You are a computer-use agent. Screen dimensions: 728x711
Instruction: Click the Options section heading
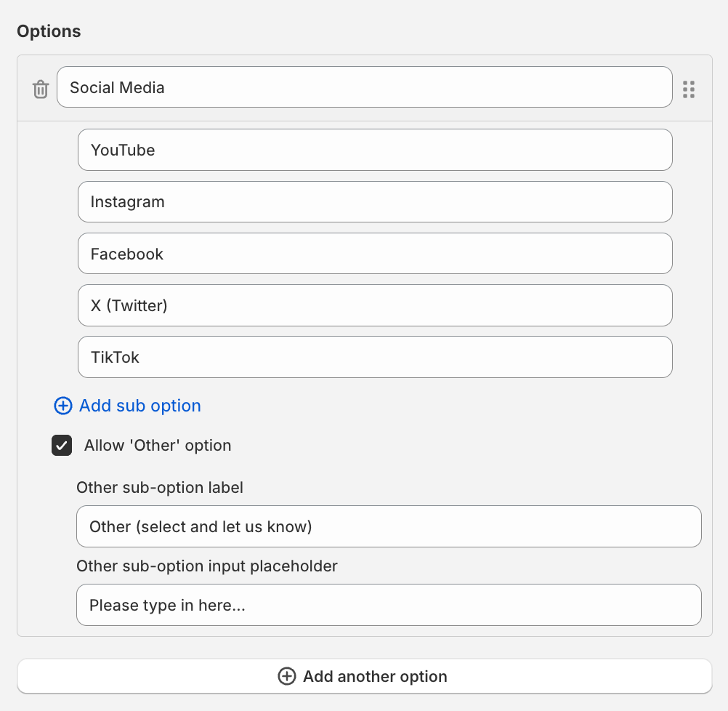[49, 31]
